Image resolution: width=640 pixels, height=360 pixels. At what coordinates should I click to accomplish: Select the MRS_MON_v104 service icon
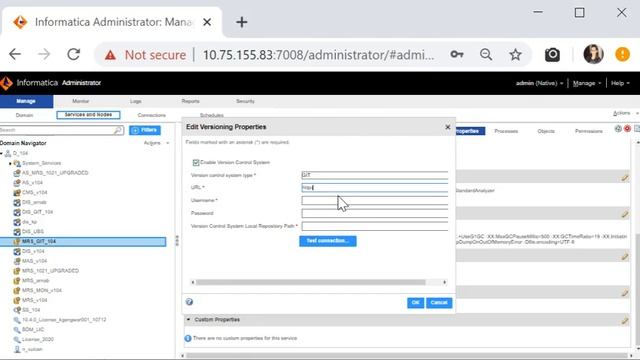[17, 291]
